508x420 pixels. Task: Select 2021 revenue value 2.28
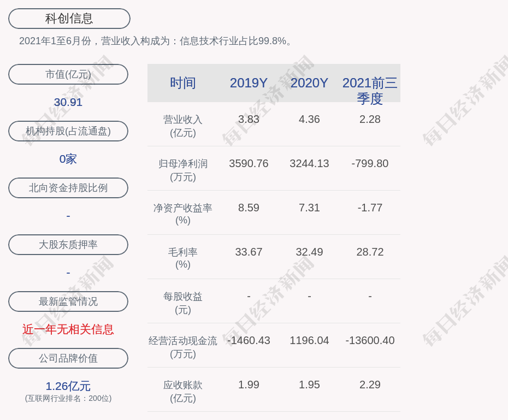click(370, 119)
